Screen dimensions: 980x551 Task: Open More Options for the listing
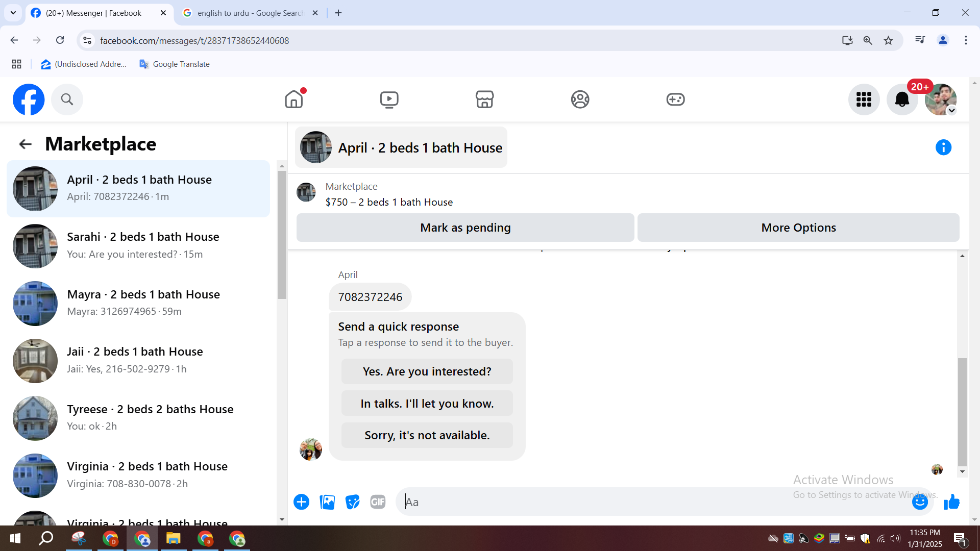(798, 228)
